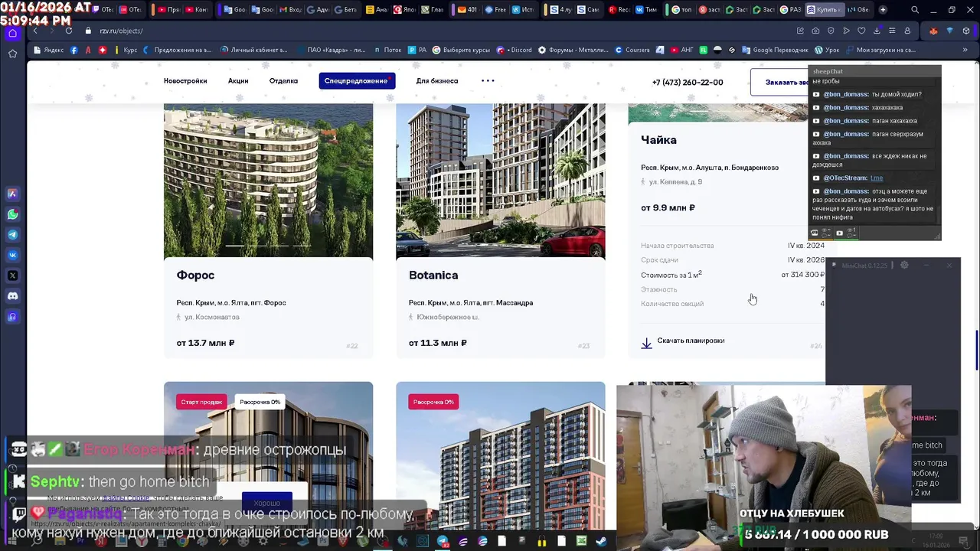Switch to the Free browser tab

coord(495,10)
